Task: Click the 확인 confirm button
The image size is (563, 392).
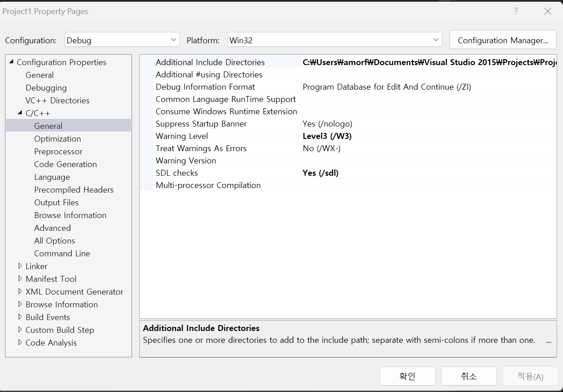Action: tap(407, 376)
